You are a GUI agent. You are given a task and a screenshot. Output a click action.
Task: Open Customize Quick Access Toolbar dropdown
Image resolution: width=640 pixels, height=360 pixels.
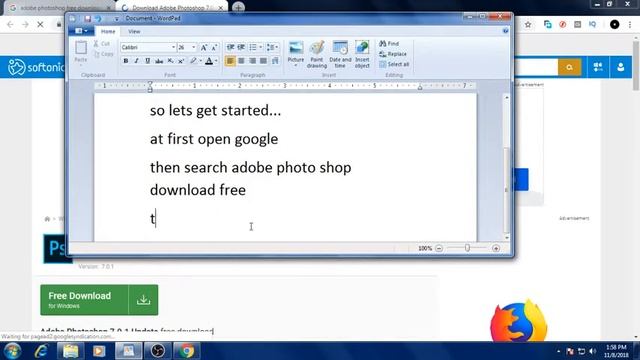(x=117, y=18)
